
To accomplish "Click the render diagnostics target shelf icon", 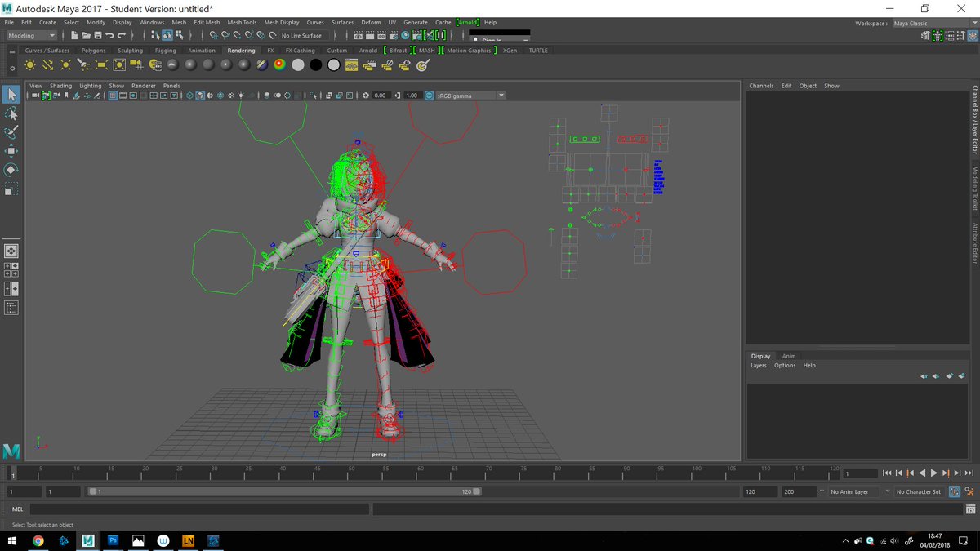I will tap(424, 64).
